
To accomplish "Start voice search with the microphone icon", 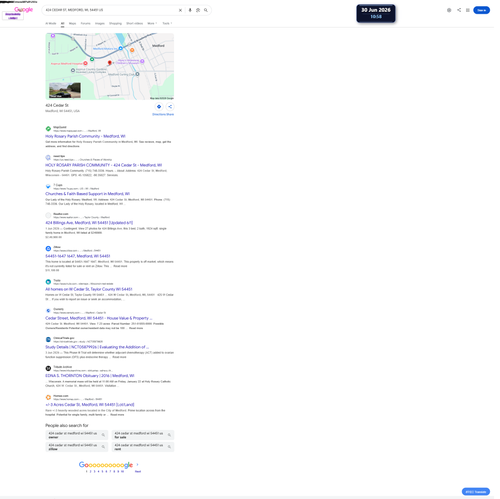I will [x=190, y=10].
